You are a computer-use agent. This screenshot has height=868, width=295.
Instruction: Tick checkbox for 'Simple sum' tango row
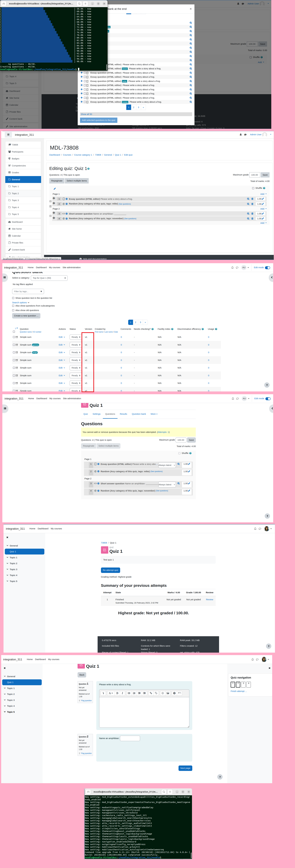coord(14,352)
